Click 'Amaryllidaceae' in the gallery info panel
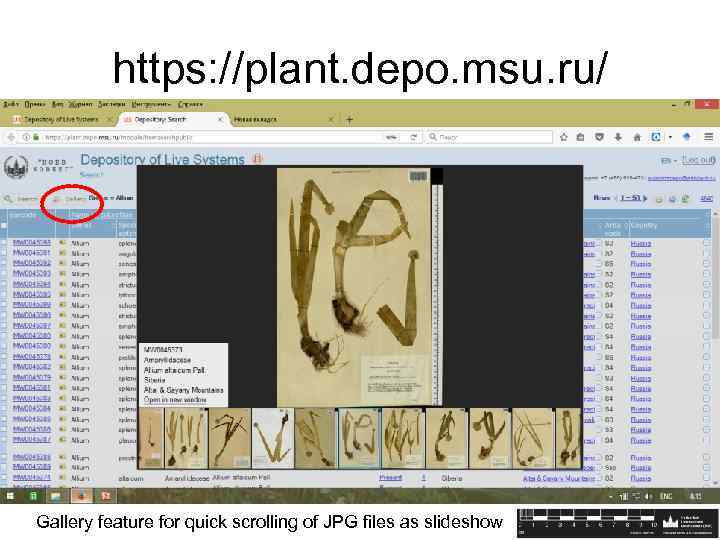Screen dimensions: 720x540 pos(167,360)
